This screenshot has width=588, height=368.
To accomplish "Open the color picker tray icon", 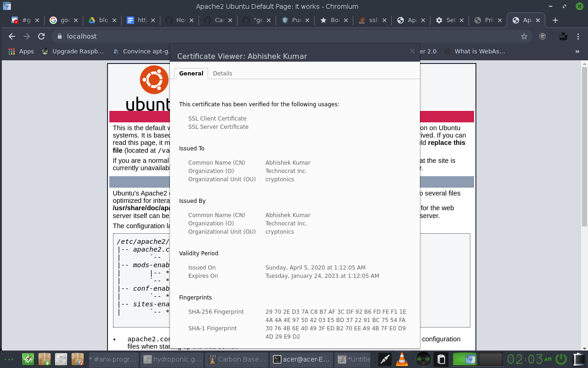I will 384,359.
